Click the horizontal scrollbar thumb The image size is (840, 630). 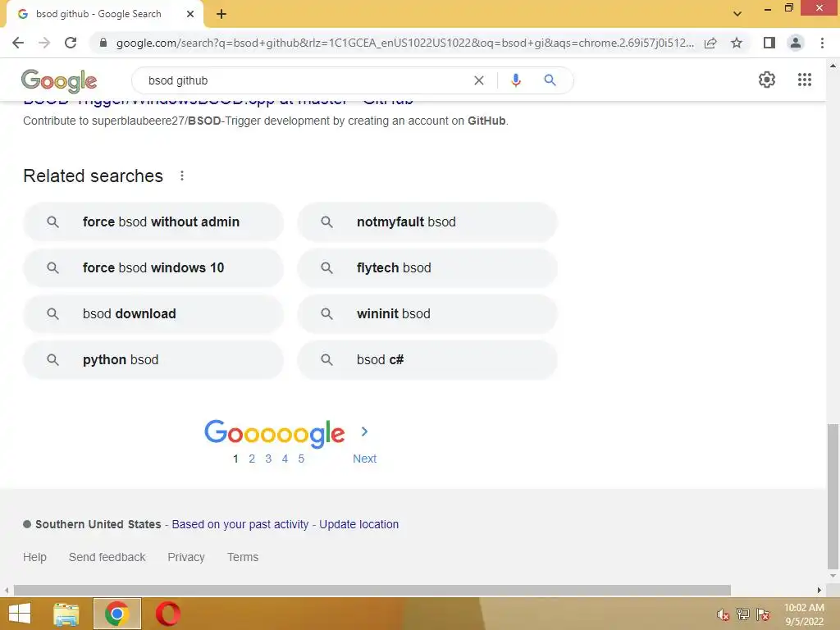point(372,591)
